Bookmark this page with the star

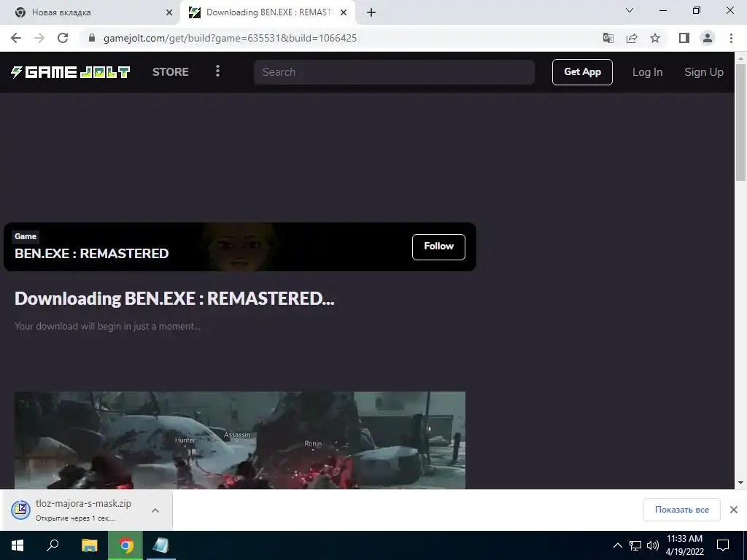pyautogui.click(x=655, y=38)
